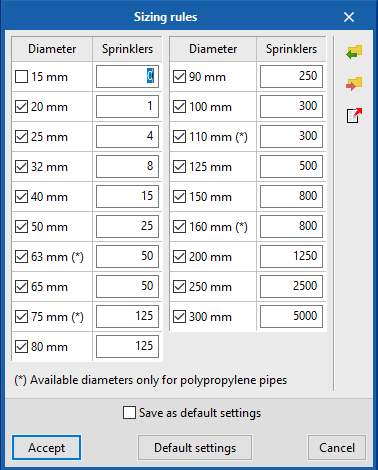Click the 90 mm sprinklers field showing 250
Viewport: 378px width, 470px height.
point(291,76)
